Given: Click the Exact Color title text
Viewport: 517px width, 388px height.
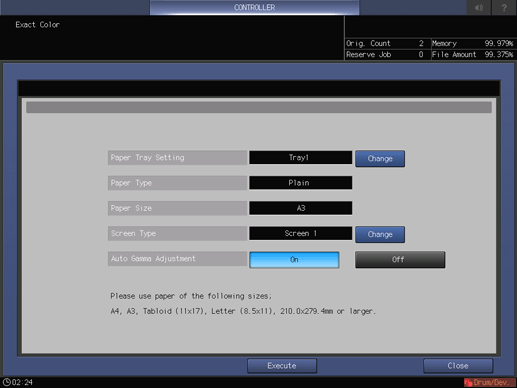Looking at the screenshot, I should click(37, 25).
